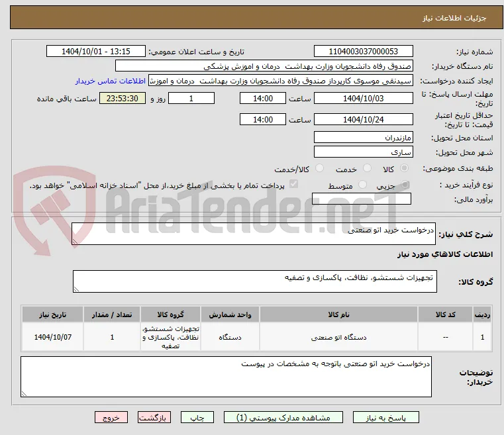
Task: Click the تعداد / مقدار column header
Action: tap(112, 314)
